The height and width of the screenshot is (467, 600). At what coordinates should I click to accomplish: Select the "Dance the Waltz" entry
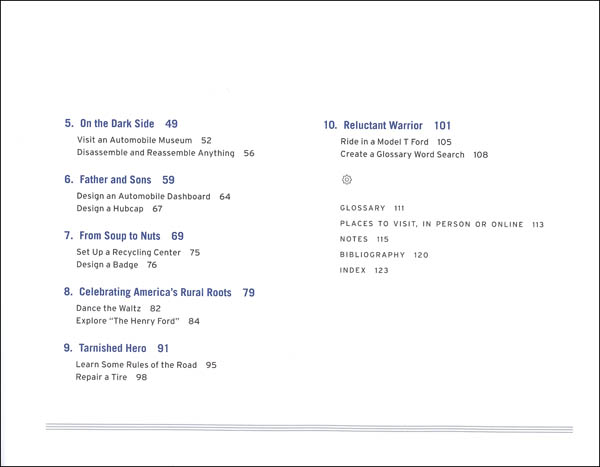[108, 308]
